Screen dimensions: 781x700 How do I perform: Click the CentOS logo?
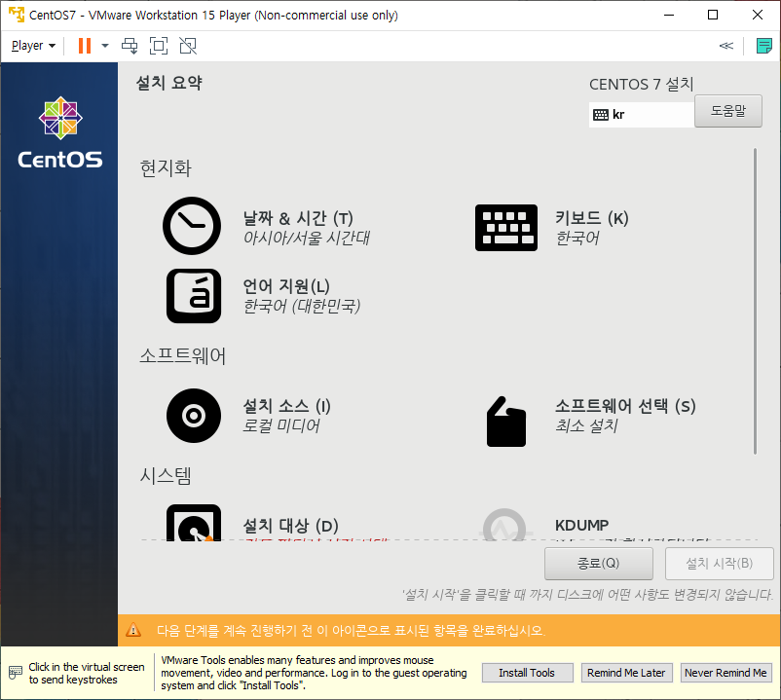tap(60, 132)
